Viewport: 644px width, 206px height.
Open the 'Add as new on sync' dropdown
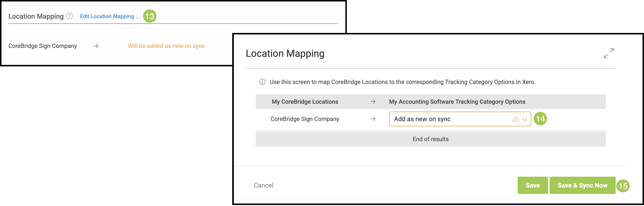click(460, 119)
